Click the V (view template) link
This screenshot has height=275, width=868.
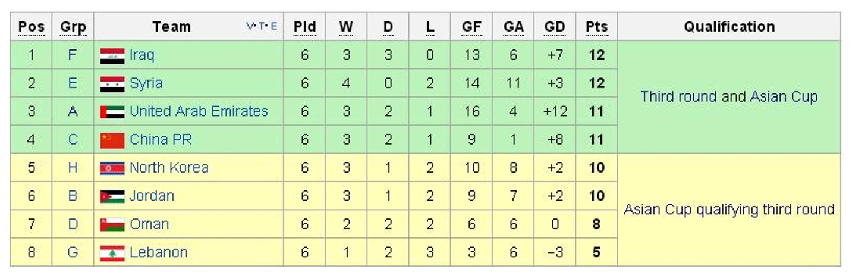coord(250,26)
